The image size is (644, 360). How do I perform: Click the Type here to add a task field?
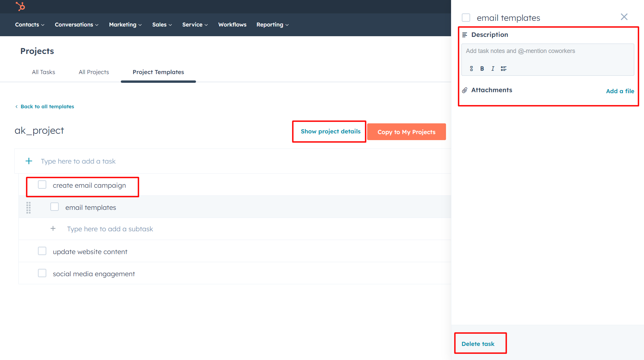click(x=78, y=161)
